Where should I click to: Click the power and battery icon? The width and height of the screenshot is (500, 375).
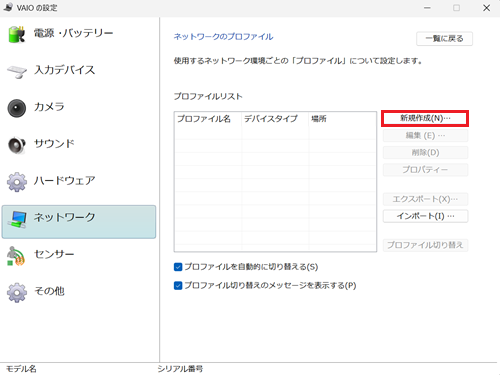pos(17,34)
